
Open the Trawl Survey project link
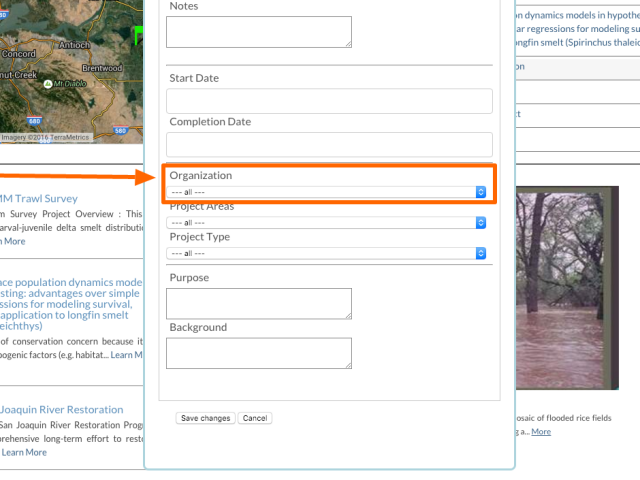[40, 198]
